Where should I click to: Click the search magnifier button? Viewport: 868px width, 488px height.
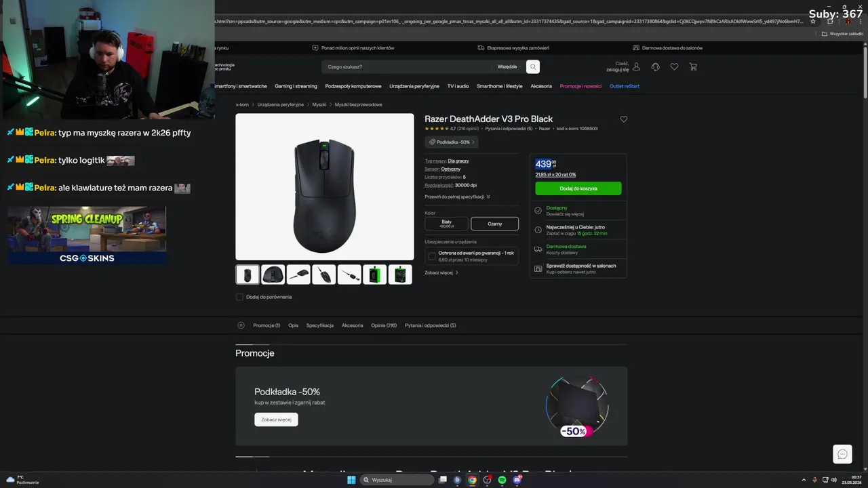(x=533, y=66)
